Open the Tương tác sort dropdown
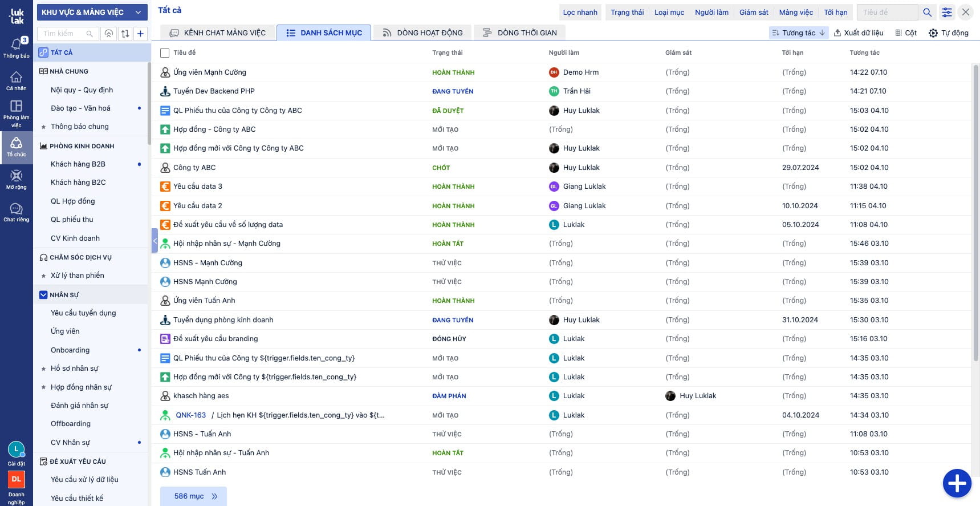Image resolution: width=980 pixels, height=506 pixels. (x=798, y=33)
